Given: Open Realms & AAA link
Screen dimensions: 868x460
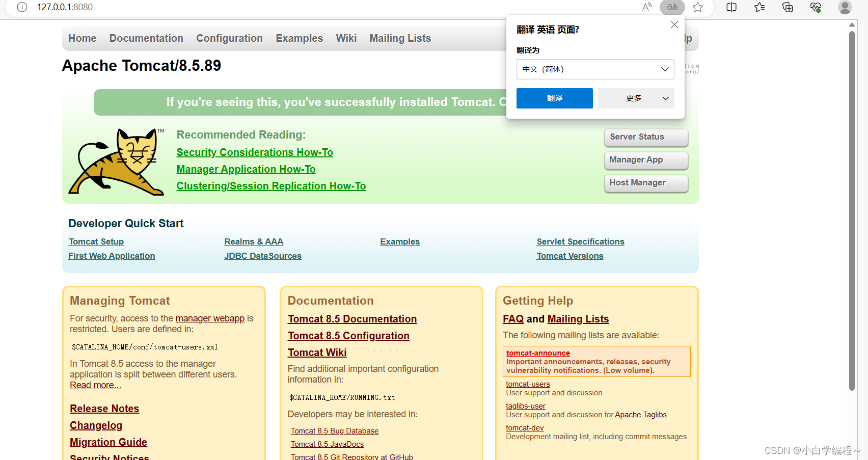Looking at the screenshot, I should 254,241.
